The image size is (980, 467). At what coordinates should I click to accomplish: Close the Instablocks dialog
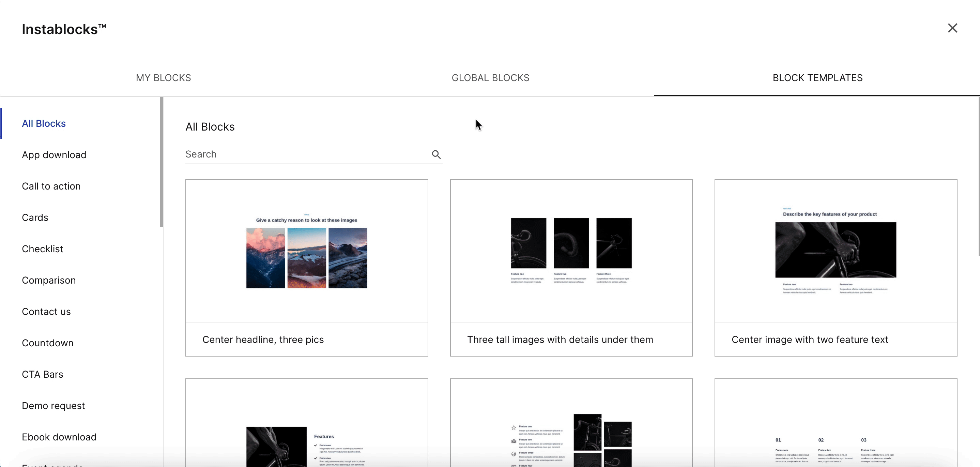point(952,28)
